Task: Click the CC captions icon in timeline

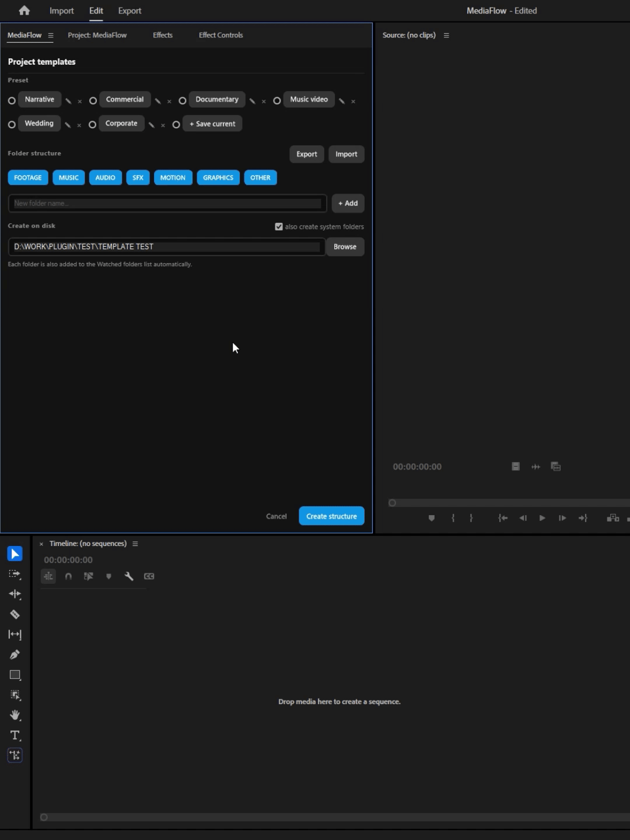Action: (149, 576)
